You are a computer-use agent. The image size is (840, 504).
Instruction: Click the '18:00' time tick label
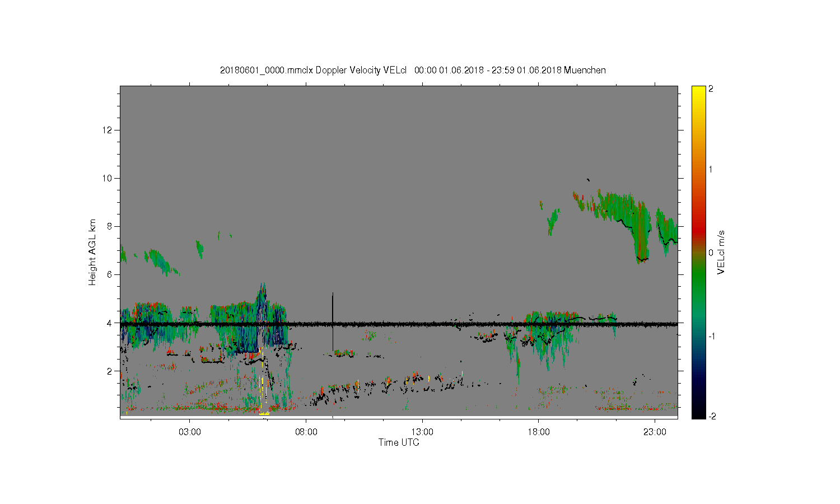pyautogui.click(x=539, y=432)
